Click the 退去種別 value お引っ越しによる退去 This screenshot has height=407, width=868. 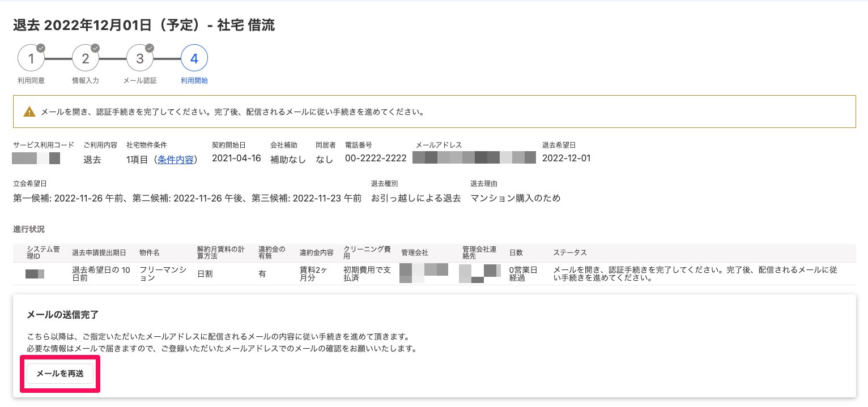pyautogui.click(x=416, y=198)
